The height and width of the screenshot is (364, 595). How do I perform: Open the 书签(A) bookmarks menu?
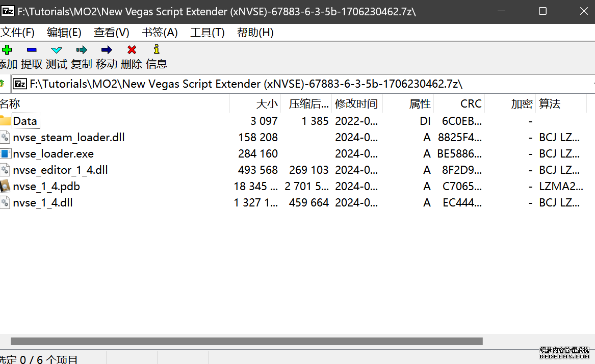pos(160,33)
